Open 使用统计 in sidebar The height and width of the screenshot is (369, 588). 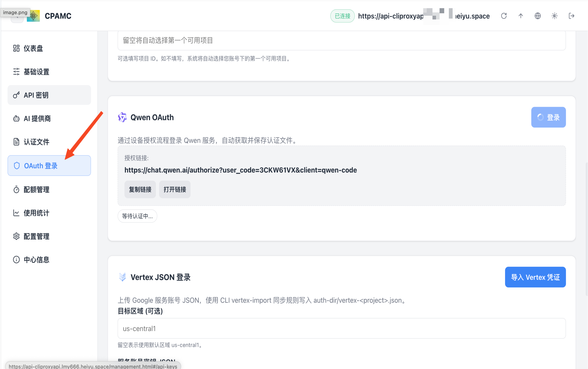point(49,213)
